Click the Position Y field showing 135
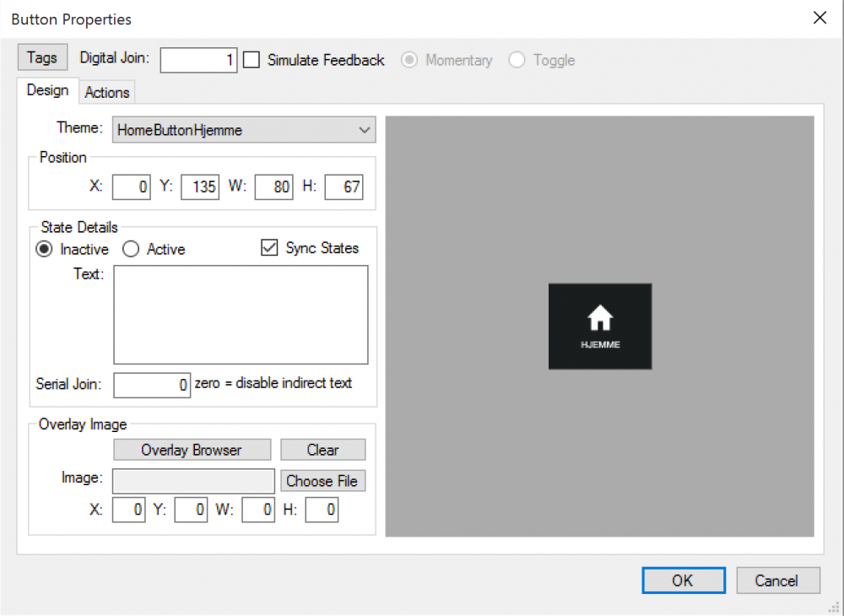This screenshot has height=616, width=844. coord(200,186)
